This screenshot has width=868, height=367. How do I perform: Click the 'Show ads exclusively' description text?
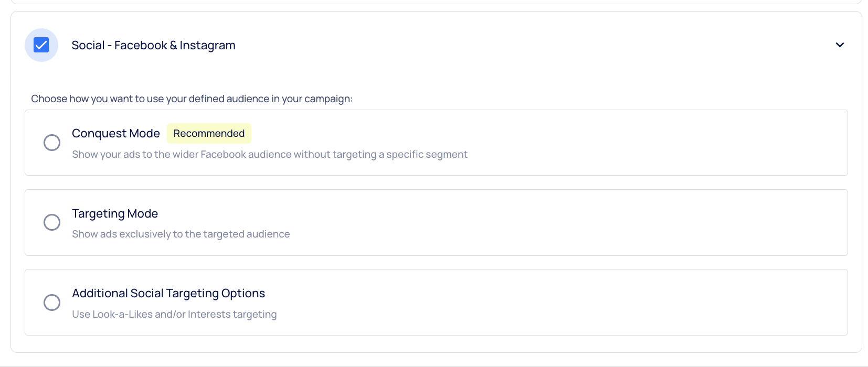click(181, 234)
